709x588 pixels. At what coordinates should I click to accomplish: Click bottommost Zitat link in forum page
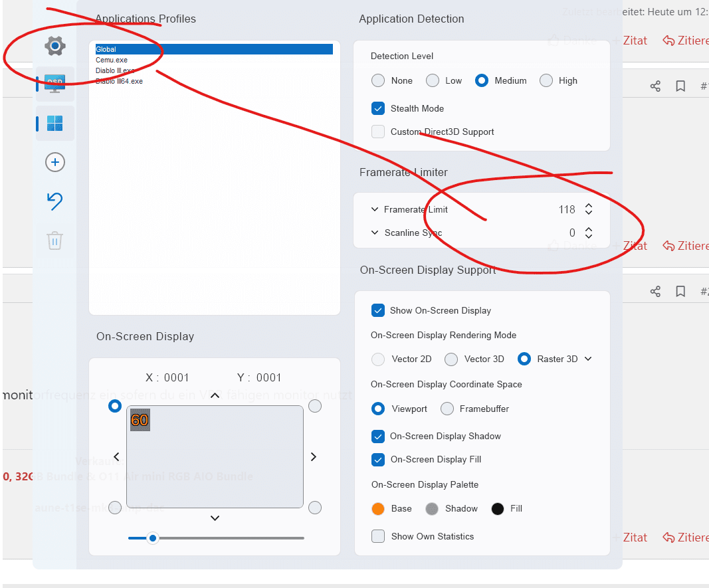coord(635,538)
